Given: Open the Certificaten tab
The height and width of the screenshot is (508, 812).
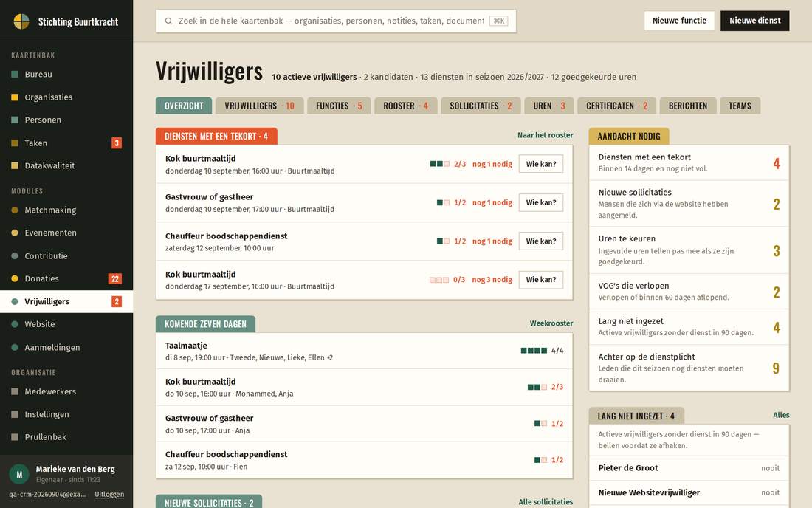Looking at the screenshot, I should coord(617,106).
